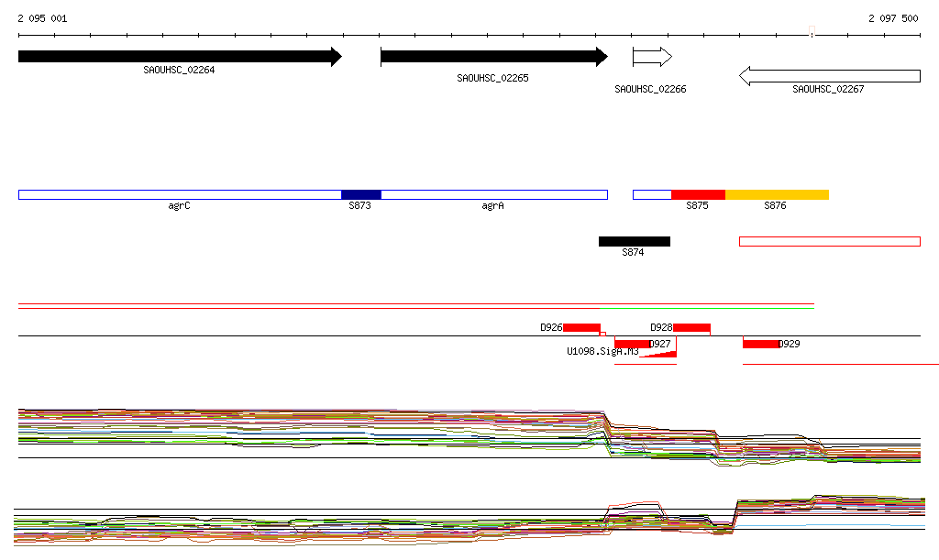Select the agrA outlined gene bar
Image resolution: width=939 pixels, height=560 pixels.
pos(493,194)
